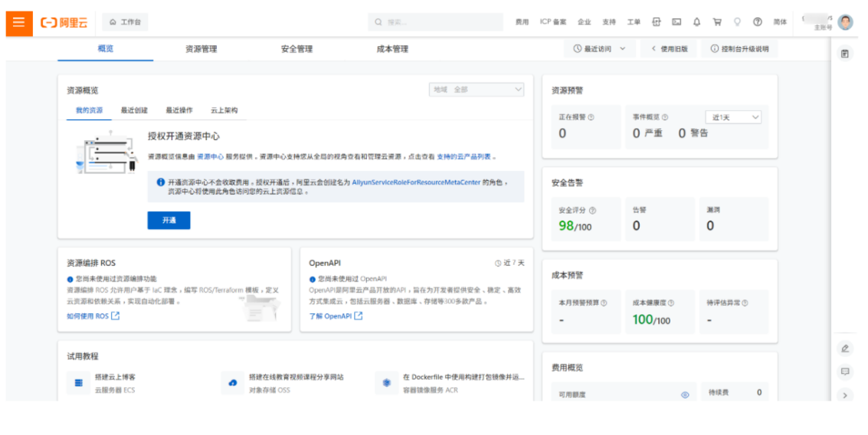
Task: Click the 事件概览 help icon
Action: [665, 117]
